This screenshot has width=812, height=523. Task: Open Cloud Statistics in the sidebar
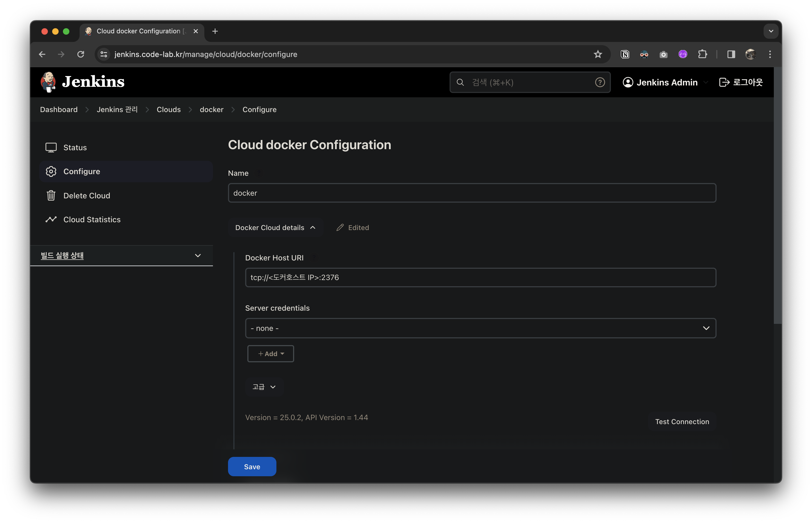(x=92, y=219)
